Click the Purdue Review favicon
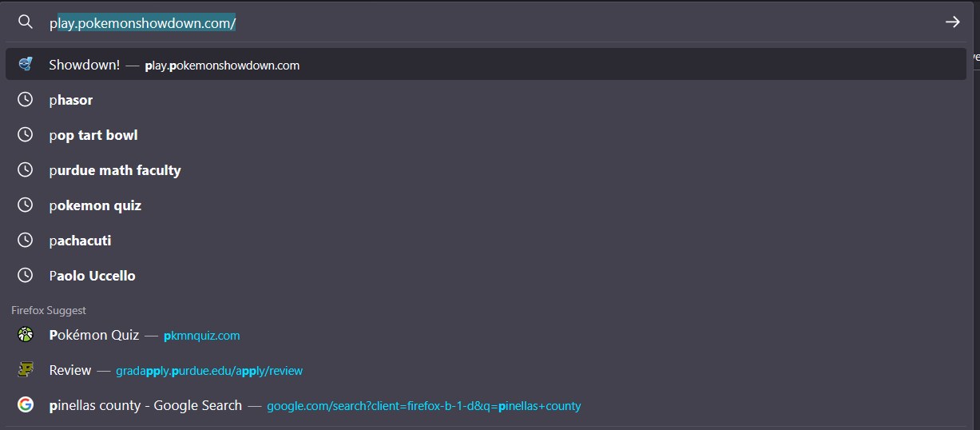The height and width of the screenshot is (430, 980). click(x=26, y=370)
